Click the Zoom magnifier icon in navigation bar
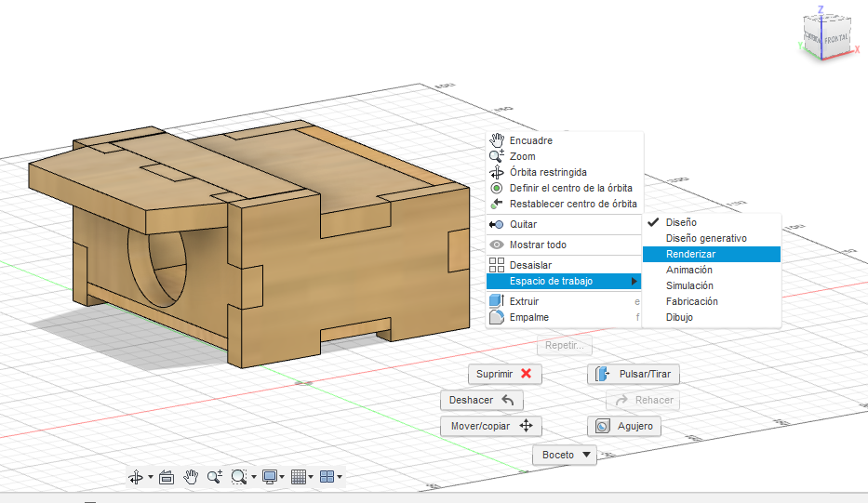The height and width of the screenshot is (503, 868). point(215,477)
